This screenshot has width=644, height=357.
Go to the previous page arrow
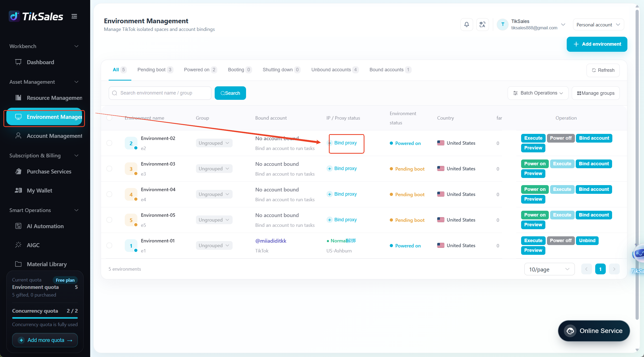tap(587, 269)
